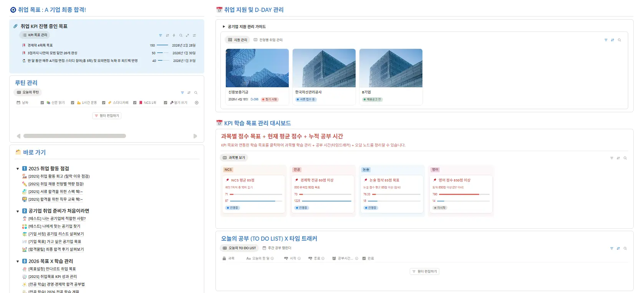Click filter icon in 루틴 관리 section
The height and width of the screenshot is (293, 644).
[x=182, y=93]
